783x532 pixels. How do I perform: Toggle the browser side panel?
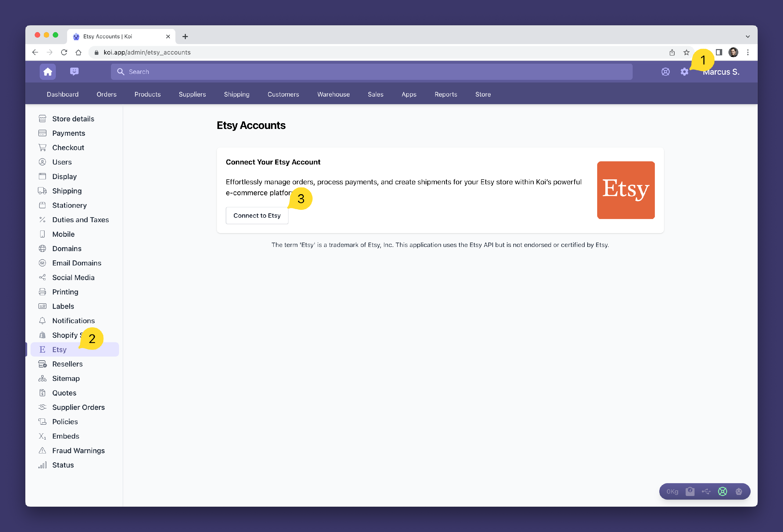[719, 52]
